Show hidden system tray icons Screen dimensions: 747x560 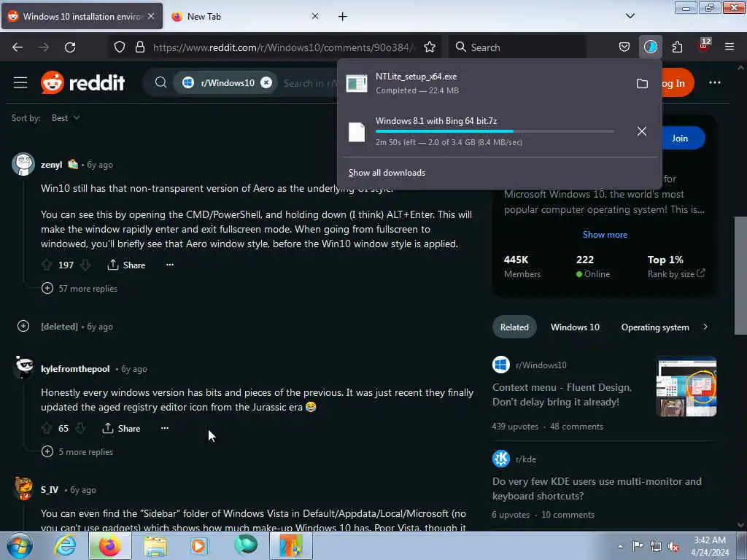(620, 547)
